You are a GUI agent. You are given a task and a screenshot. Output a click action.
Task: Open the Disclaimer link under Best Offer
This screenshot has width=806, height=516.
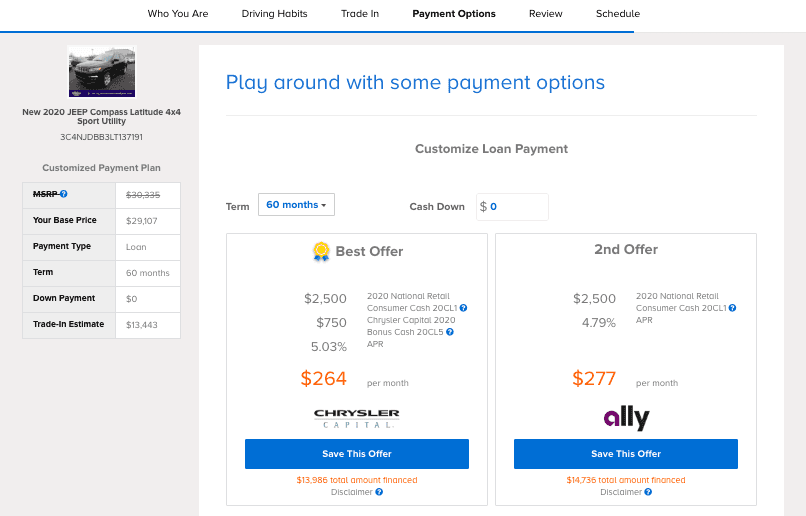coord(352,492)
